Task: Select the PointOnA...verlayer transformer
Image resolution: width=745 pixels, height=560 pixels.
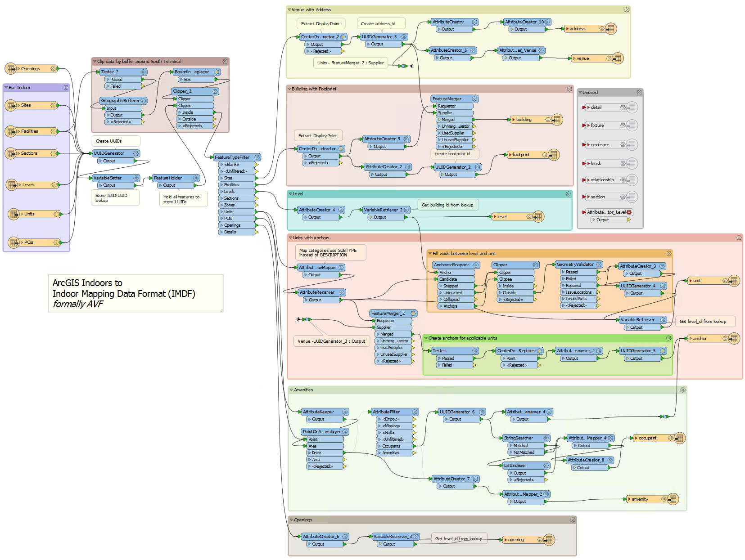Action: pyautogui.click(x=325, y=432)
